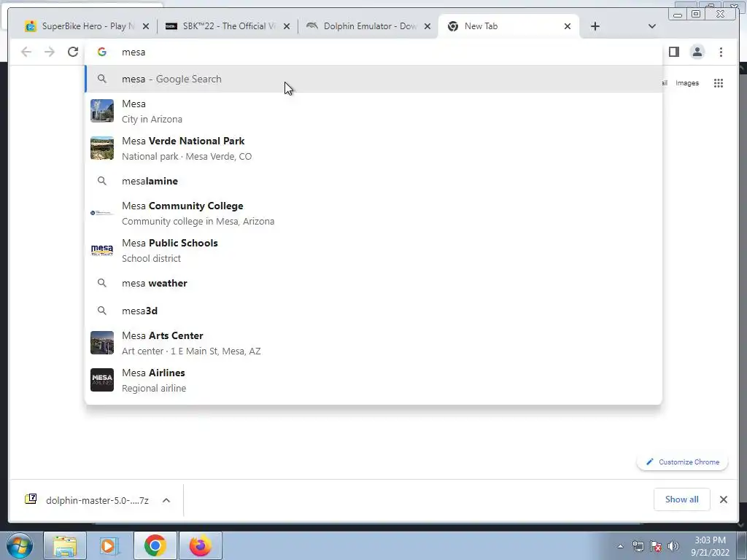Close the SBK 22 tab
The image size is (747, 560).
pyautogui.click(x=286, y=26)
